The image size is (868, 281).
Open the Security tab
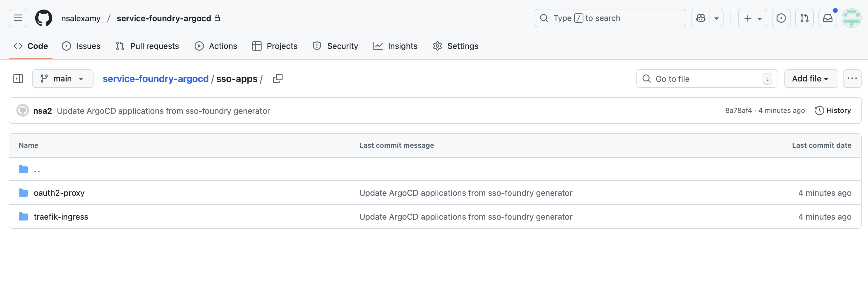click(336, 46)
